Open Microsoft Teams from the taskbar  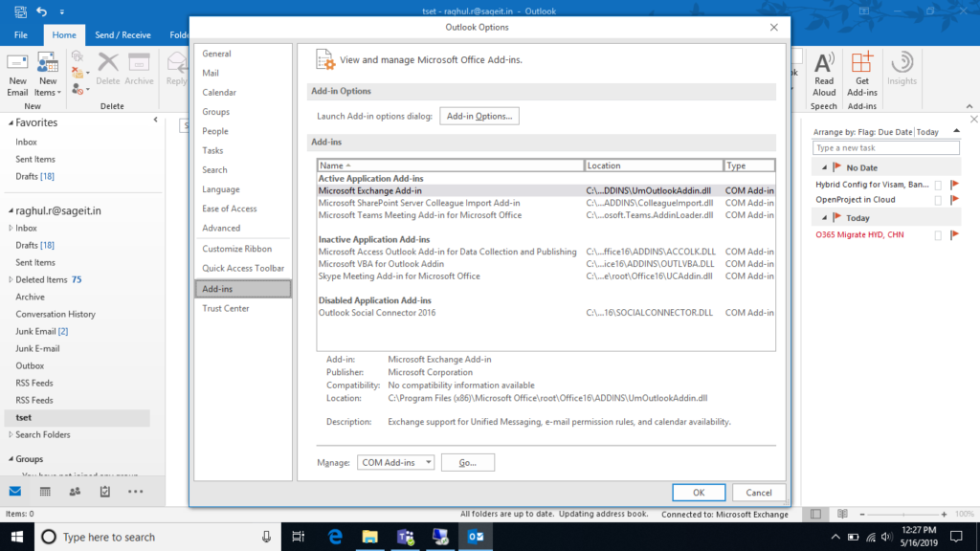pyautogui.click(x=404, y=537)
